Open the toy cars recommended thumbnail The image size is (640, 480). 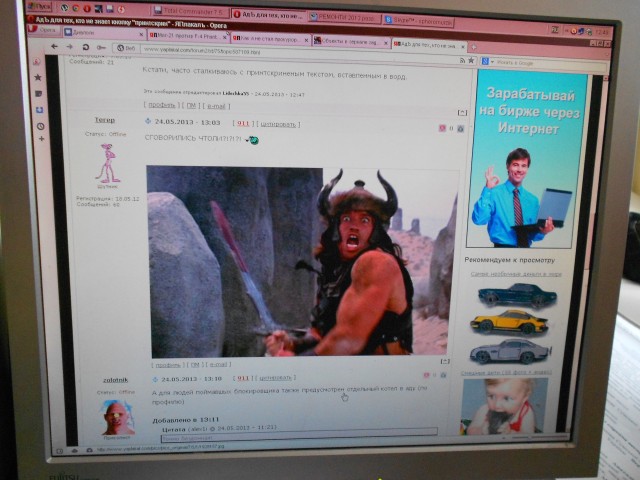click(x=512, y=323)
